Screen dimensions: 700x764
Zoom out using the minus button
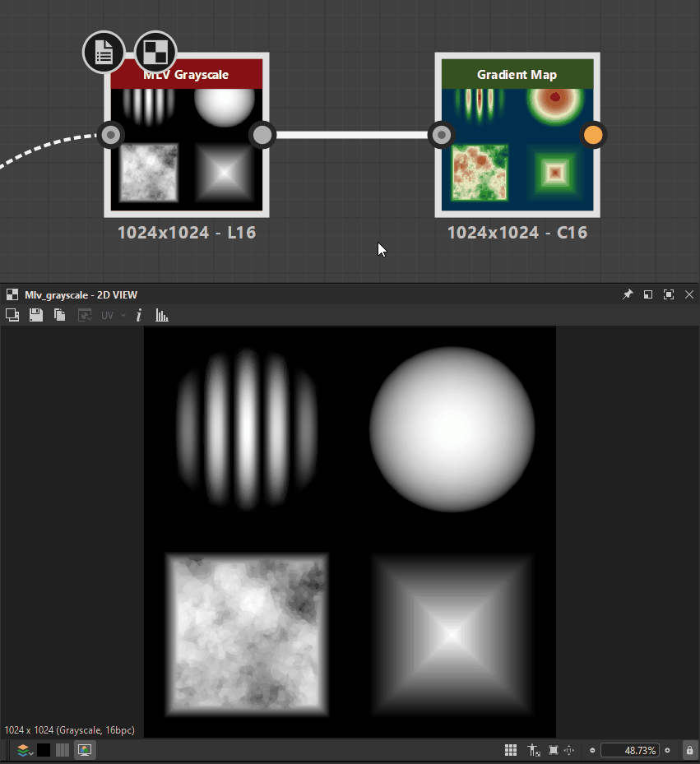tap(592, 750)
